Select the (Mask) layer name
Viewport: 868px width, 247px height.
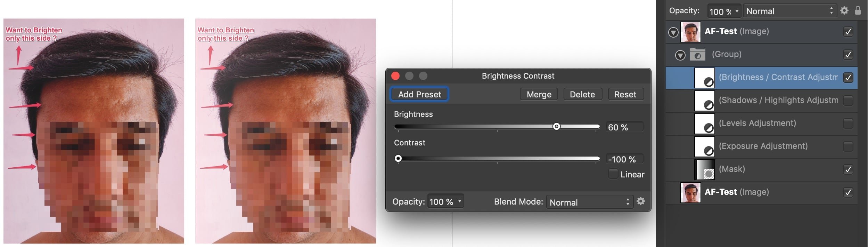click(732, 169)
